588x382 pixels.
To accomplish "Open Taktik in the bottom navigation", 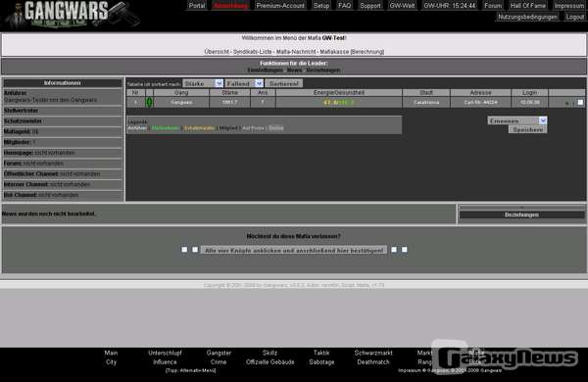I will pyautogui.click(x=321, y=353).
